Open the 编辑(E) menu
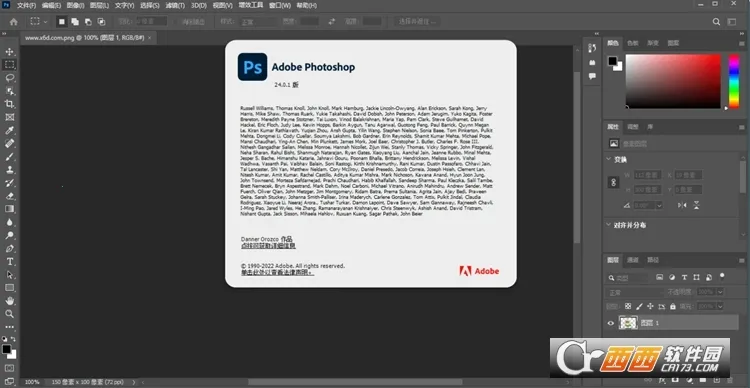750x388 pixels. 51,5
